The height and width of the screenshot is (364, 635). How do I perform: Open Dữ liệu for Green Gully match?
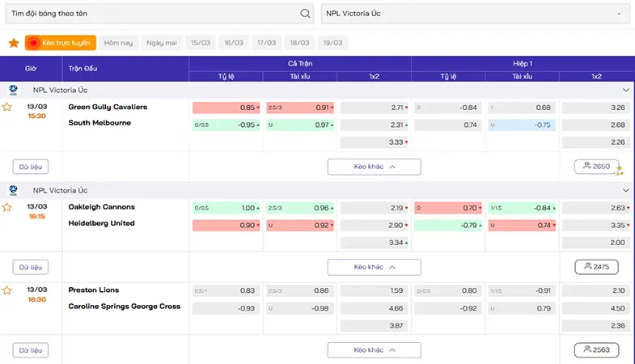point(31,167)
